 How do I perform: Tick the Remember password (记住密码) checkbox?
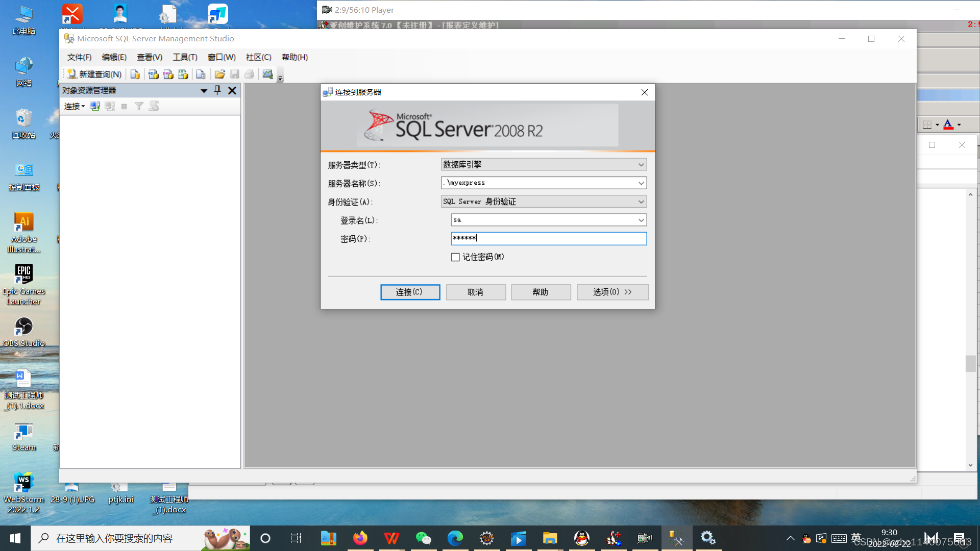[x=455, y=257]
